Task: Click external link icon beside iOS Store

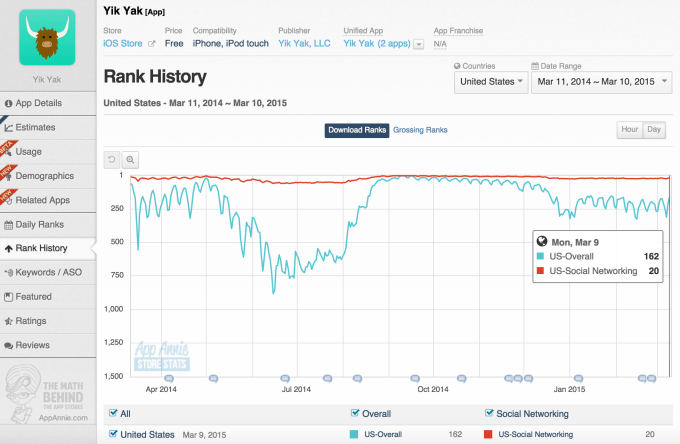Action: [152, 44]
